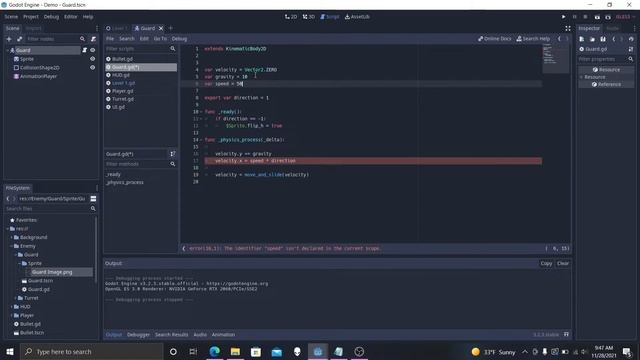Viewport: 640px width, 360px height.
Task: Expand the HUD folder
Action: (12, 307)
